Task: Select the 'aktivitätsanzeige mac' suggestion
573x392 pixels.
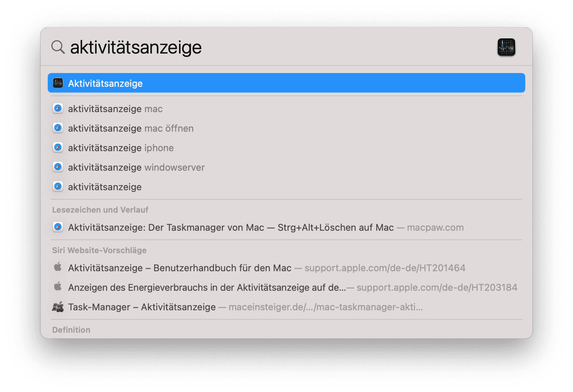Action: (x=115, y=109)
